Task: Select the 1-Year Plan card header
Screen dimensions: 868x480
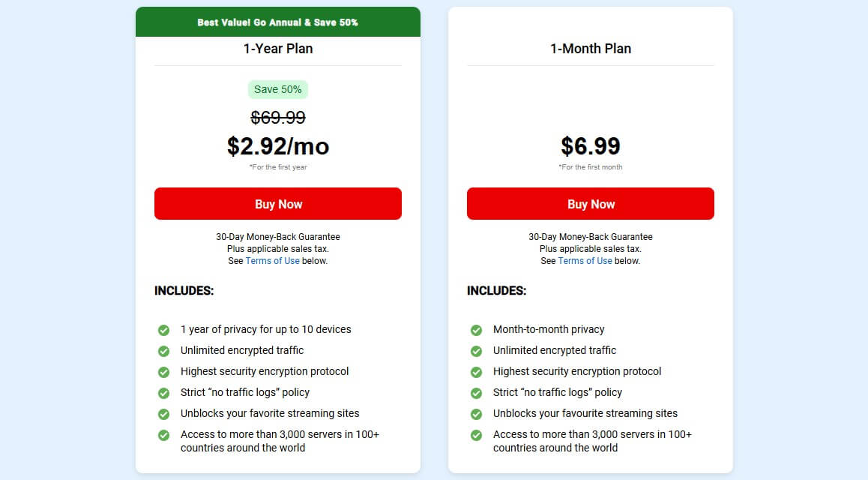Action: coord(278,48)
